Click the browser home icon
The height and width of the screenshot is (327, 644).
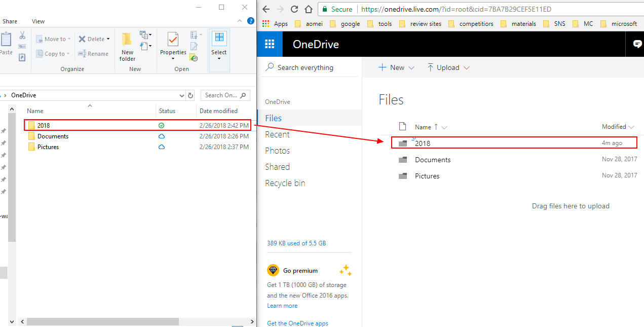(x=308, y=9)
